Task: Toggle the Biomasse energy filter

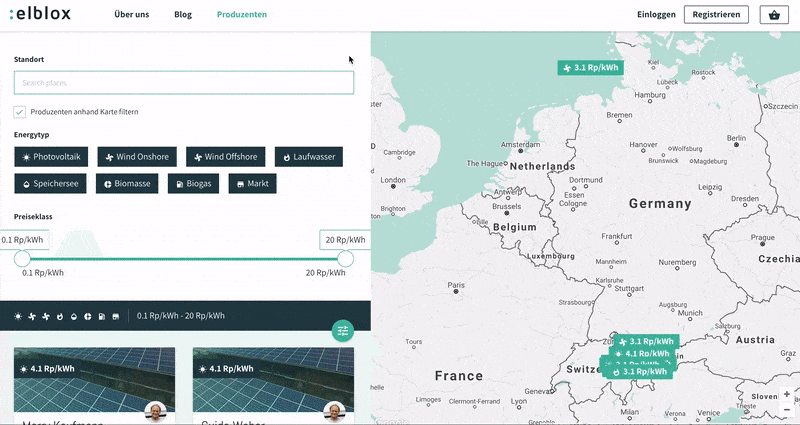Action: [x=127, y=184]
